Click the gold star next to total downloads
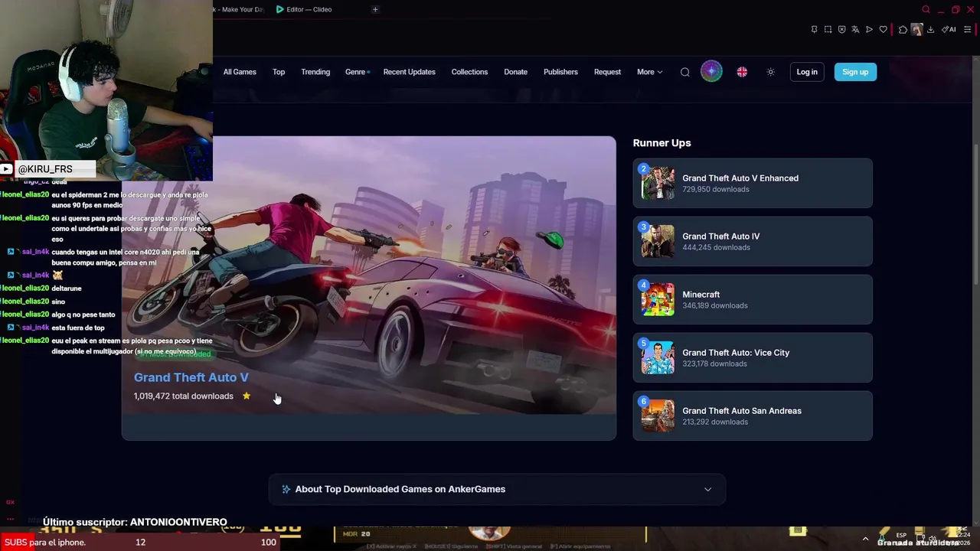980x551 pixels. [x=247, y=396]
